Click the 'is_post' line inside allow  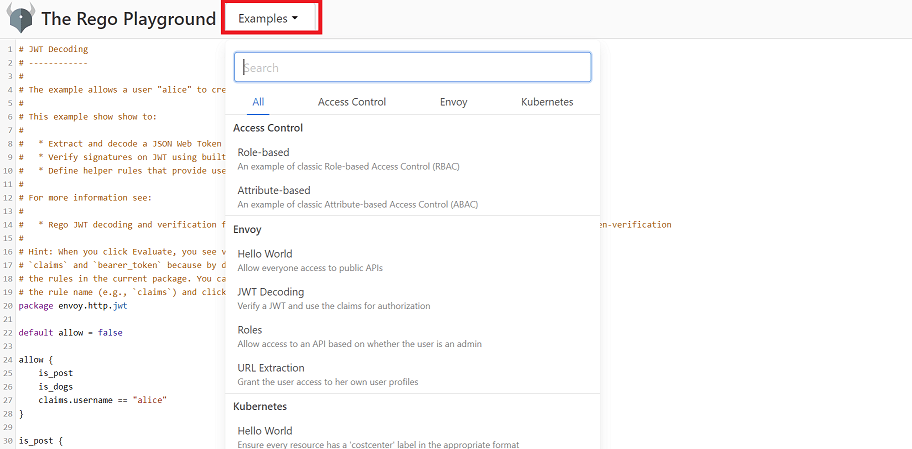coord(56,373)
